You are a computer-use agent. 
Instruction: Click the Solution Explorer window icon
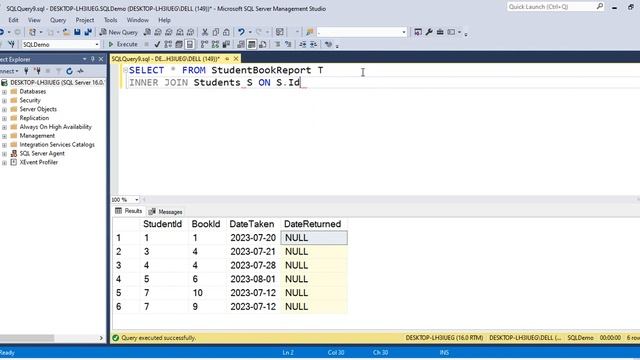418,32
